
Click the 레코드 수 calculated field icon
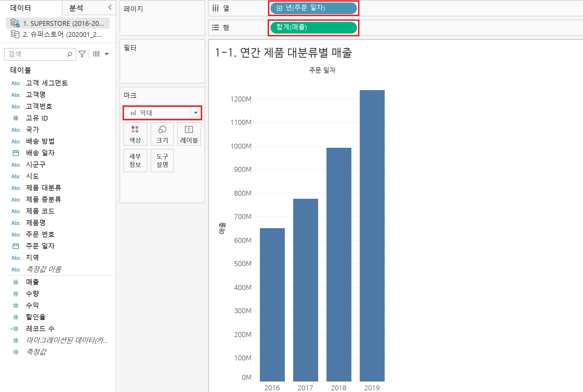coord(15,329)
